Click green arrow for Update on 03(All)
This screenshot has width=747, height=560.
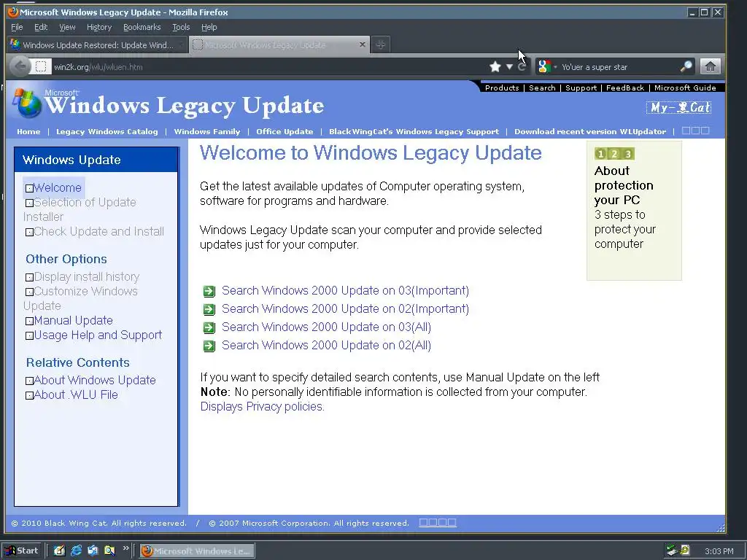coord(209,327)
